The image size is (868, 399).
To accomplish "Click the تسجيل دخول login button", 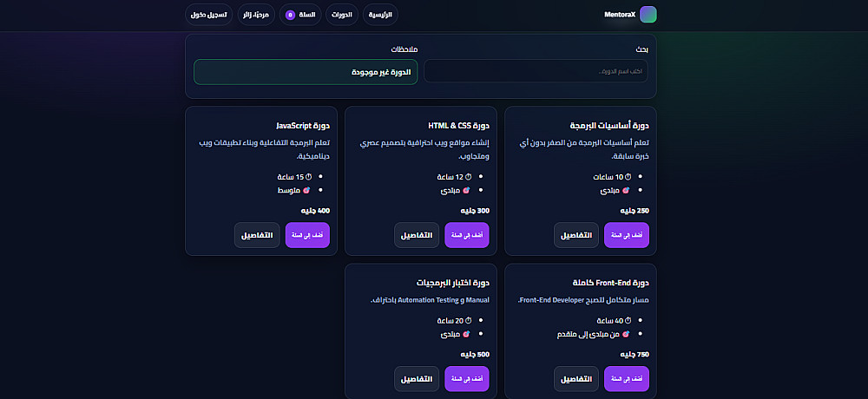I will (x=209, y=15).
